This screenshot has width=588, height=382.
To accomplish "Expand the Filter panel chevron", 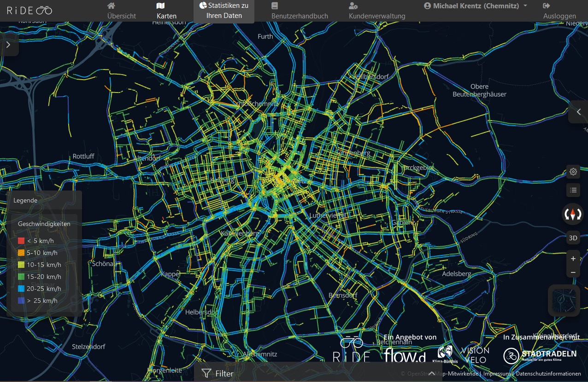I will [432, 373].
